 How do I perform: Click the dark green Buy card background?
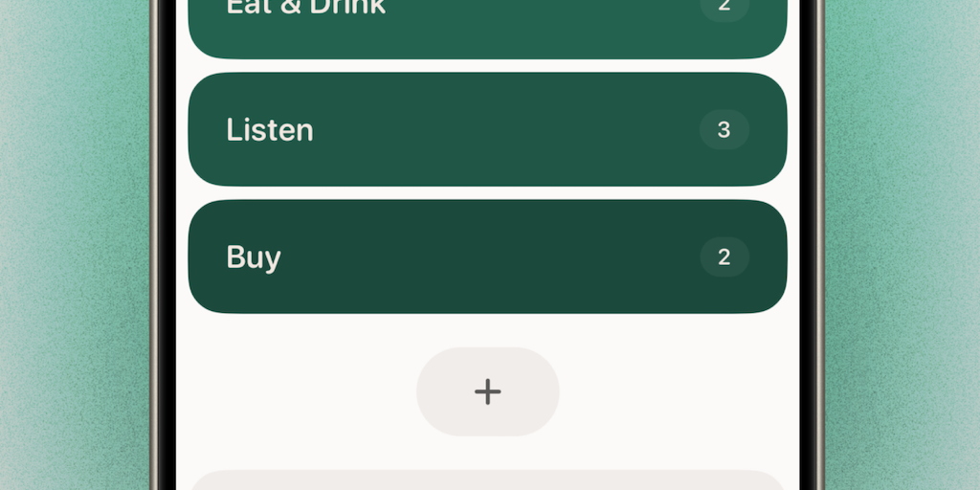click(498, 287)
